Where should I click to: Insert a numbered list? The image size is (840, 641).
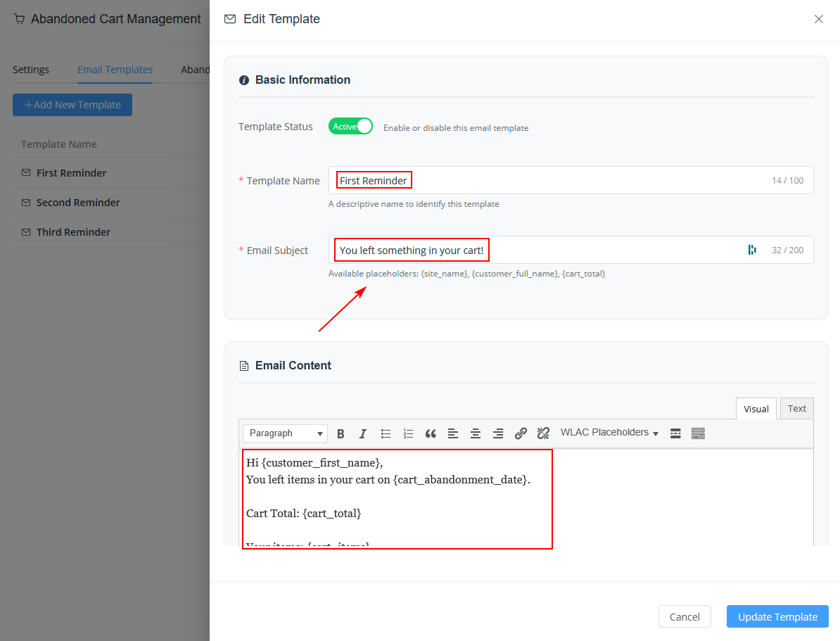[408, 433]
